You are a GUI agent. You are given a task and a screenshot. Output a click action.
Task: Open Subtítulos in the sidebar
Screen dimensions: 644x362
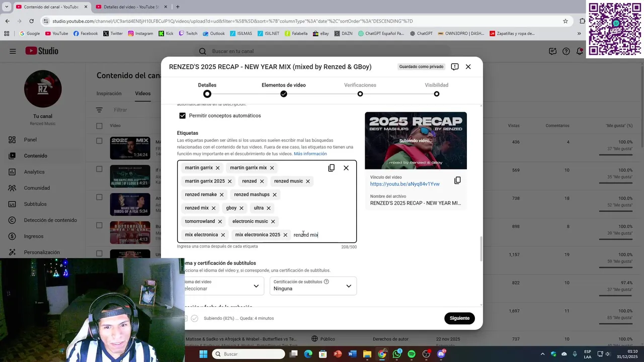[35, 204]
